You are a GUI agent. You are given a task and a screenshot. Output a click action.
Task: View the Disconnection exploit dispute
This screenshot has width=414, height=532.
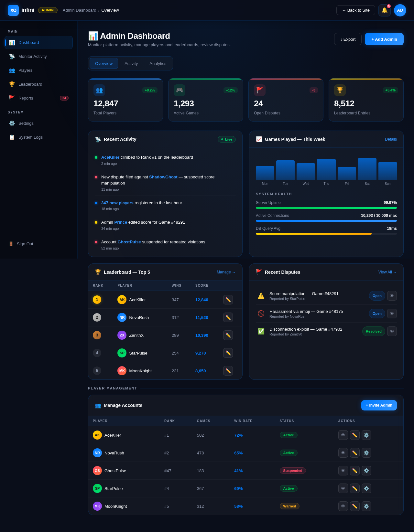point(392,331)
